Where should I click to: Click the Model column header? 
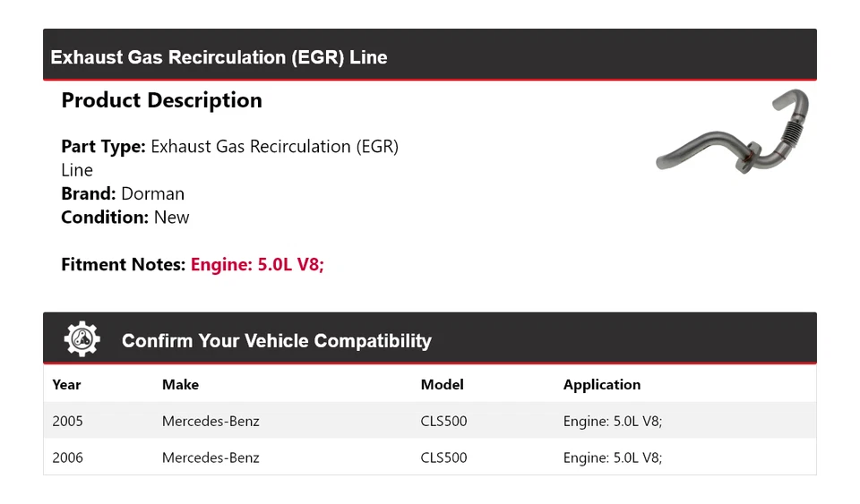442,385
